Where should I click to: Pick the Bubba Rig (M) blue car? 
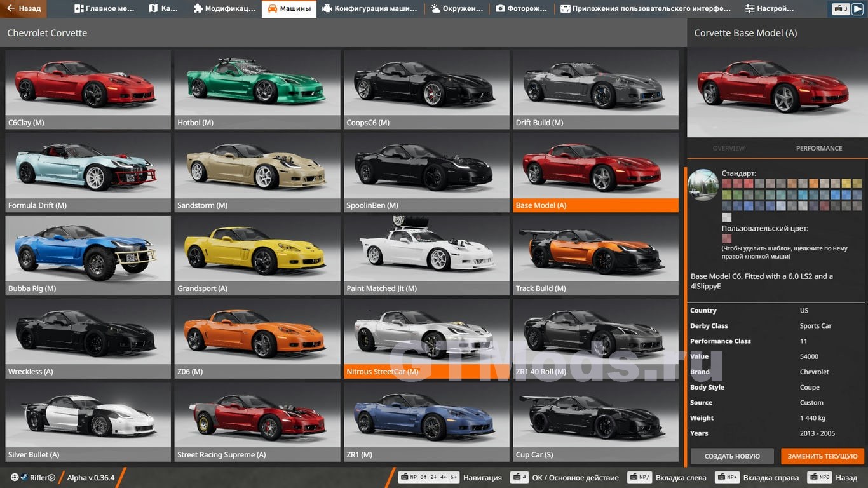pos(88,255)
